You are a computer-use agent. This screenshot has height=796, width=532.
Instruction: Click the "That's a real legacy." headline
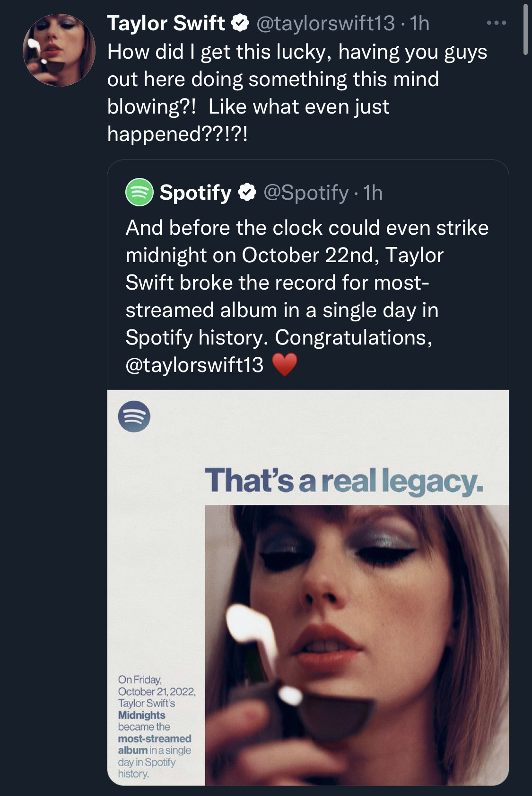(x=344, y=481)
